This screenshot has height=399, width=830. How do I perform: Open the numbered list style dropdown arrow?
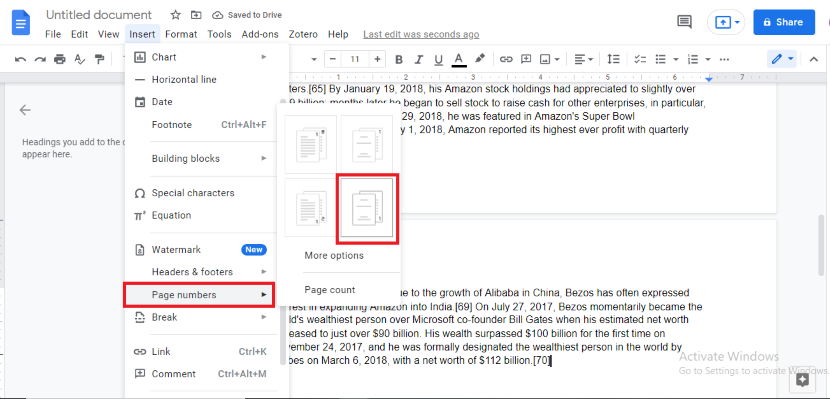tap(708, 59)
